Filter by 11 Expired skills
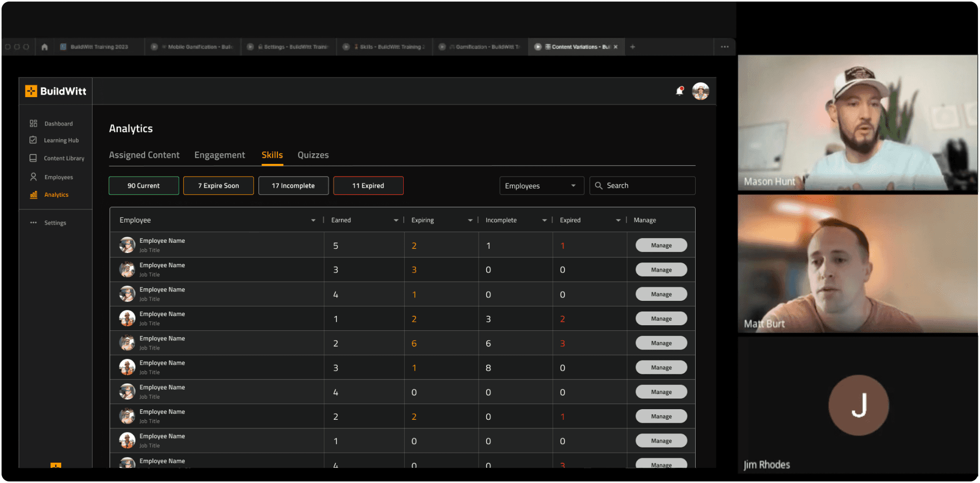 pos(368,186)
